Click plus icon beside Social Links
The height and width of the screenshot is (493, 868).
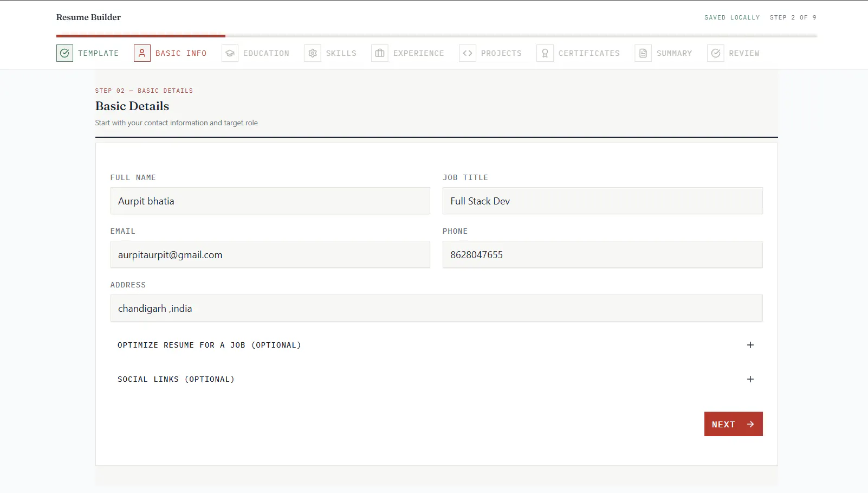[750, 379]
